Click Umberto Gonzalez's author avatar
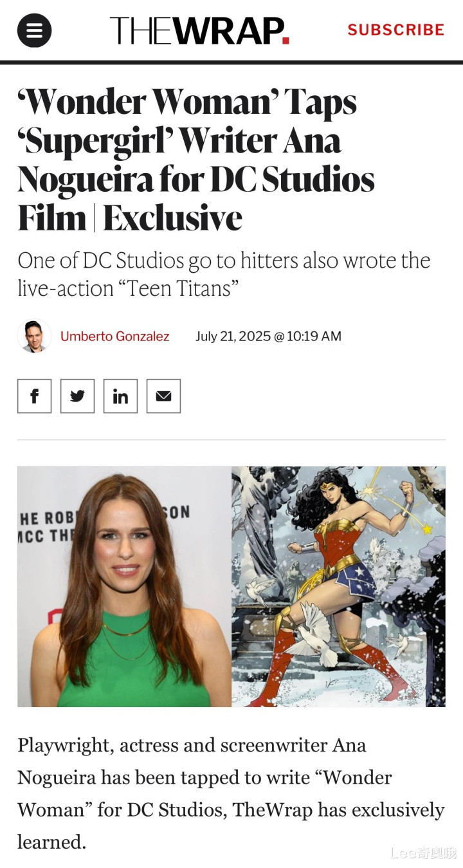 tap(34, 336)
